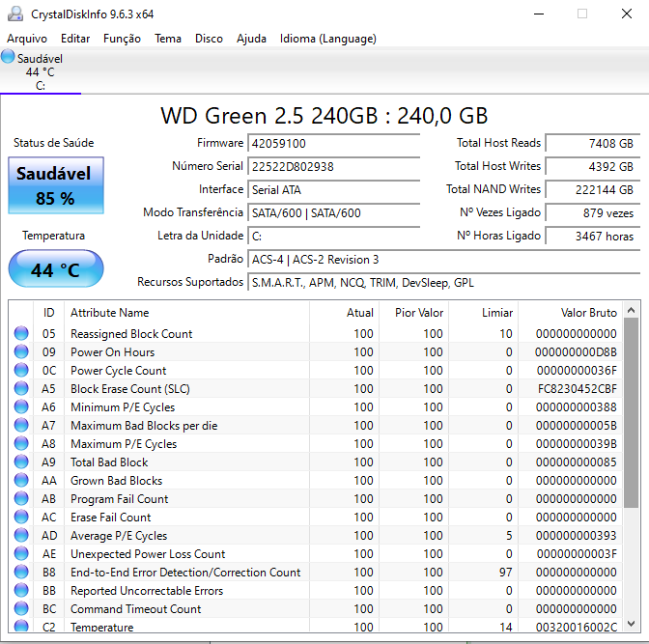Click the Valor Bruto column header
The width and height of the screenshot is (649, 644).
[570, 313]
